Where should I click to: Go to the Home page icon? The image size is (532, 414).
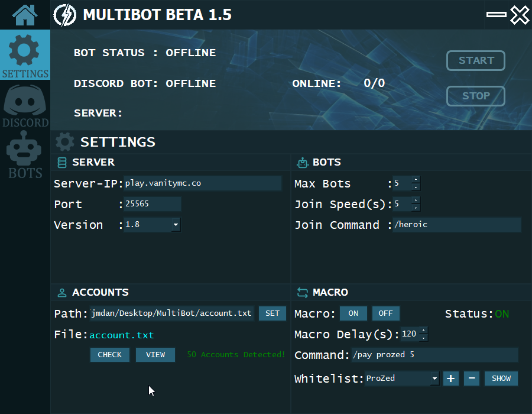pos(25,15)
